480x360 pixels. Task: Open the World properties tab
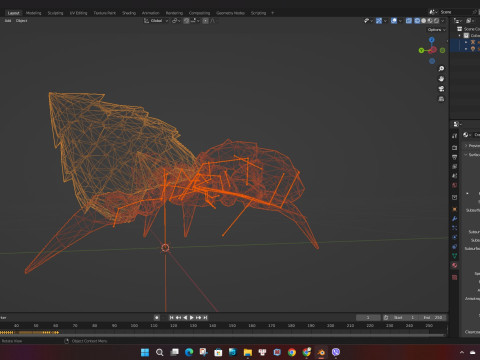[x=455, y=185]
